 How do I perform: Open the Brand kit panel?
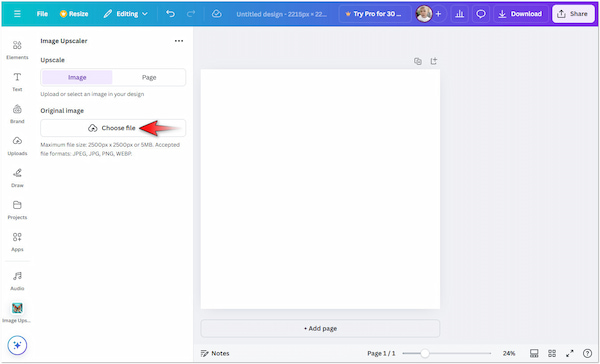coord(17,114)
